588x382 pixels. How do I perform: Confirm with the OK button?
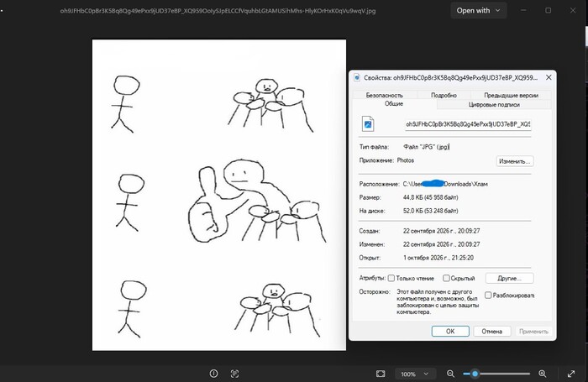450,332
